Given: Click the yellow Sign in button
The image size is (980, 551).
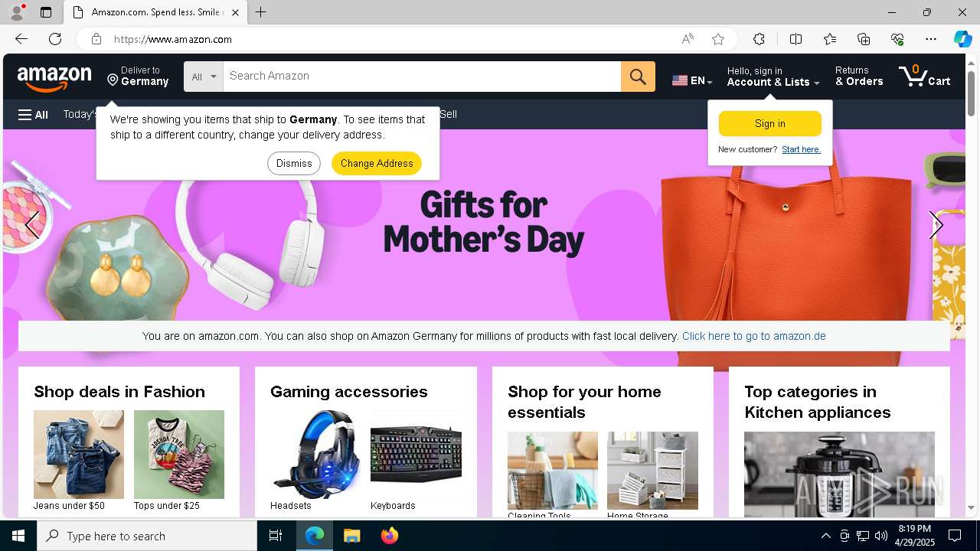Looking at the screenshot, I should (769, 124).
